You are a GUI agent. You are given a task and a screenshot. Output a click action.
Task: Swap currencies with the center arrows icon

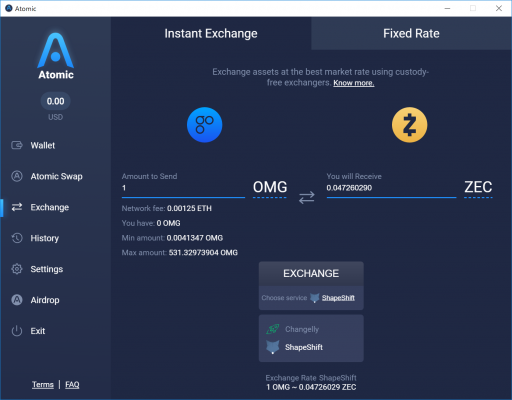[x=306, y=197]
